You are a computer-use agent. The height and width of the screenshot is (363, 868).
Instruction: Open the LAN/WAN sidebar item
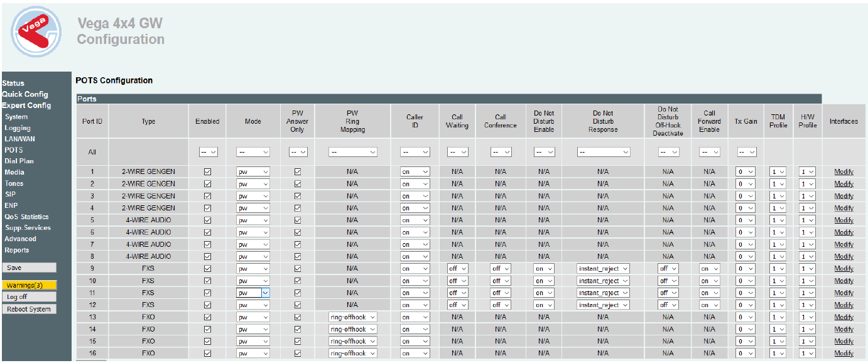pyautogui.click(x=19, y=139)
